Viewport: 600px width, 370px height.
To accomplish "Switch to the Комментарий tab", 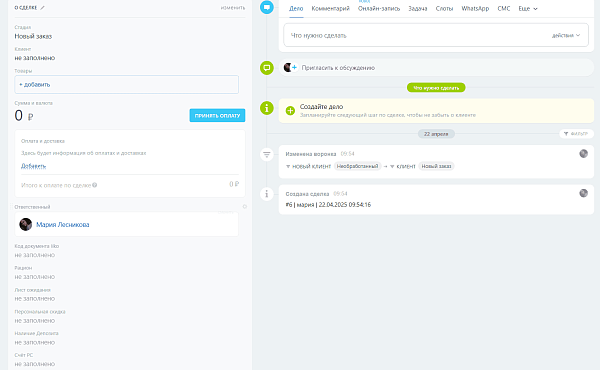I will click(x=331, y=8).
